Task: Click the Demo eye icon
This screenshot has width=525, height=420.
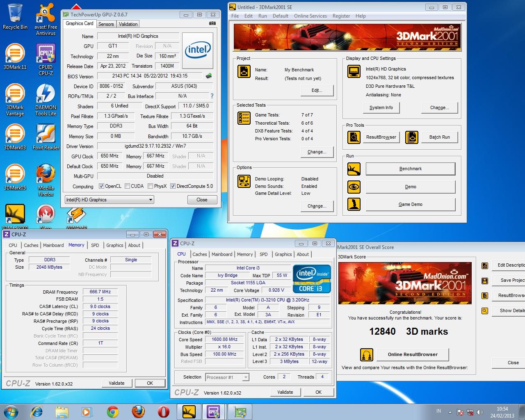Action: [354, 187]
